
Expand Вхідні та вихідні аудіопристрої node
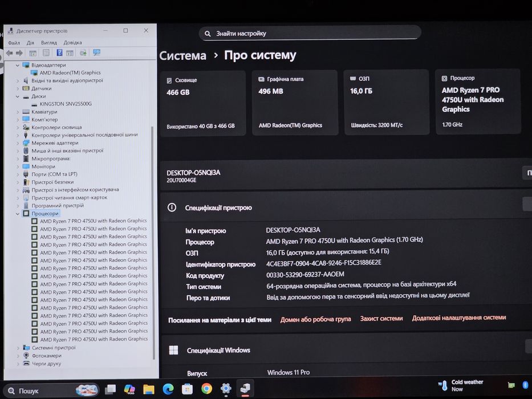[x=18, y=81]
